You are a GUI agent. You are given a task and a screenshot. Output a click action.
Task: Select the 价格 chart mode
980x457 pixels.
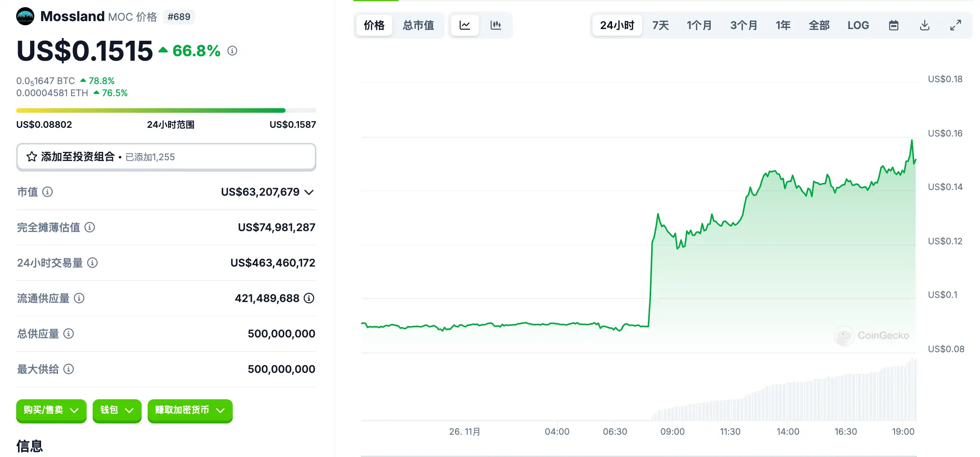click(374, 26)
